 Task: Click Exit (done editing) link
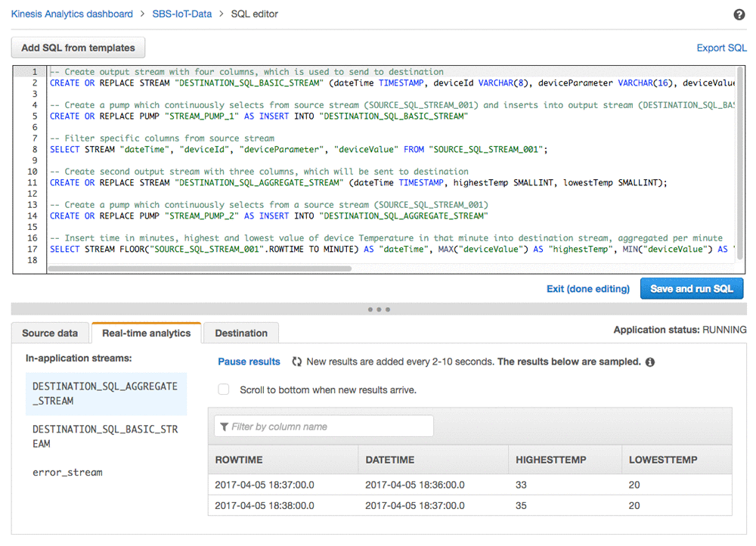click(x=587, y=289)
